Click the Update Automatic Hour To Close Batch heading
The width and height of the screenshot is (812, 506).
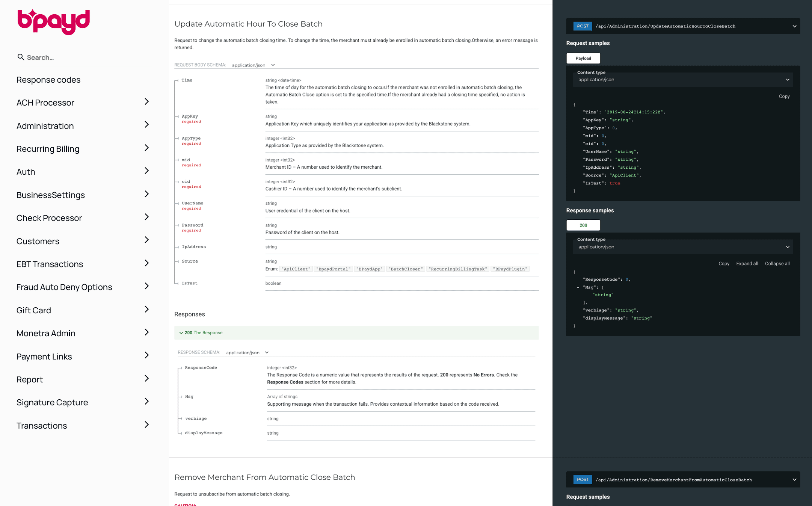(248, 24)
